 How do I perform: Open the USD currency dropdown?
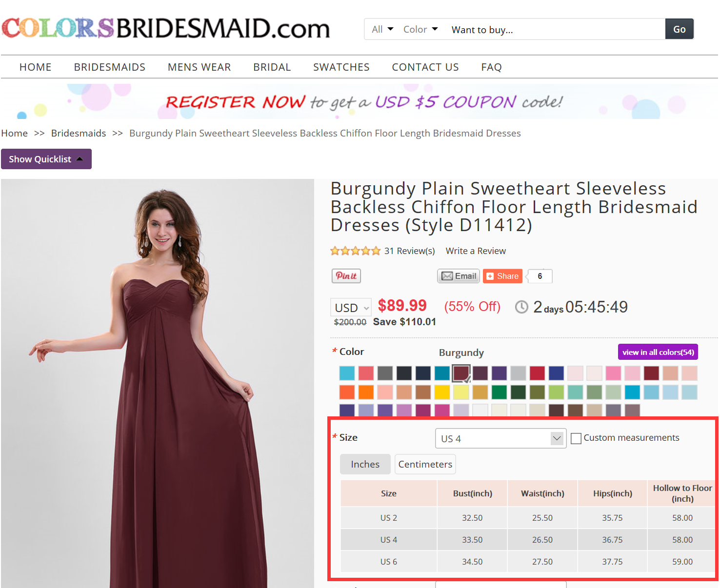(x=351, y=308)
